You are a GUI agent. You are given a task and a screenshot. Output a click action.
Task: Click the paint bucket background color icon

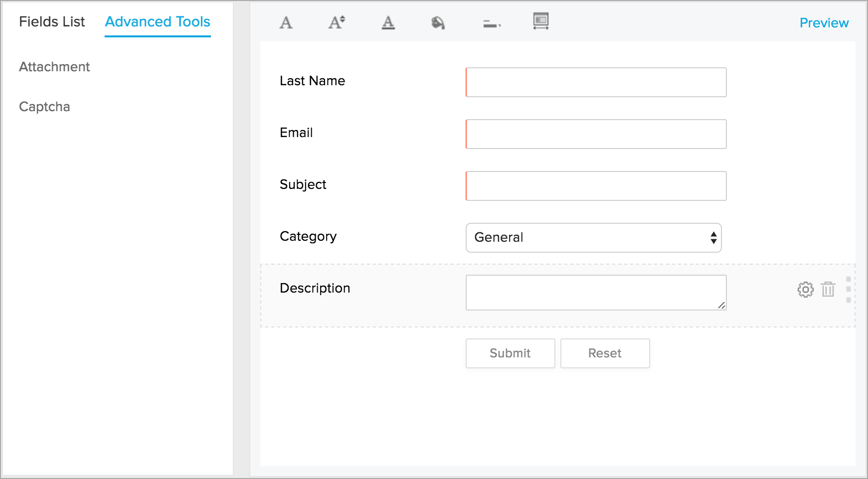(x=438, y=22)
